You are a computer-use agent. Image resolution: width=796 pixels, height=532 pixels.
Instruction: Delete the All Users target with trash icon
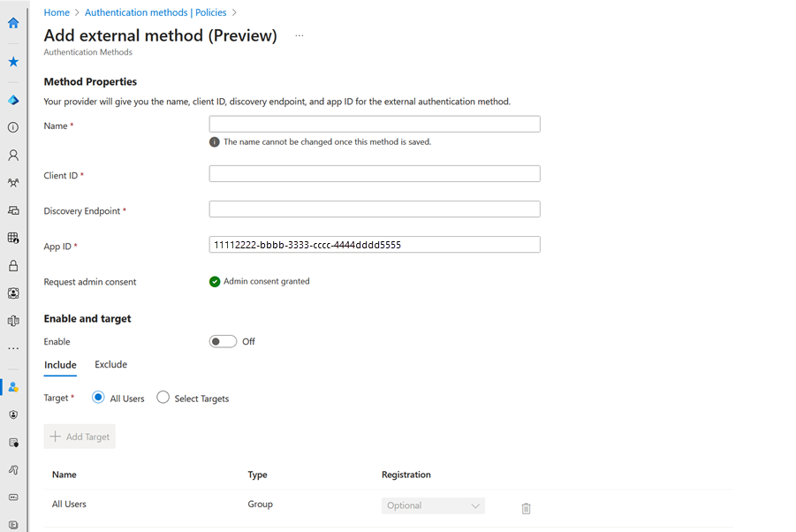pyautogui.click(x=526, y=508)
